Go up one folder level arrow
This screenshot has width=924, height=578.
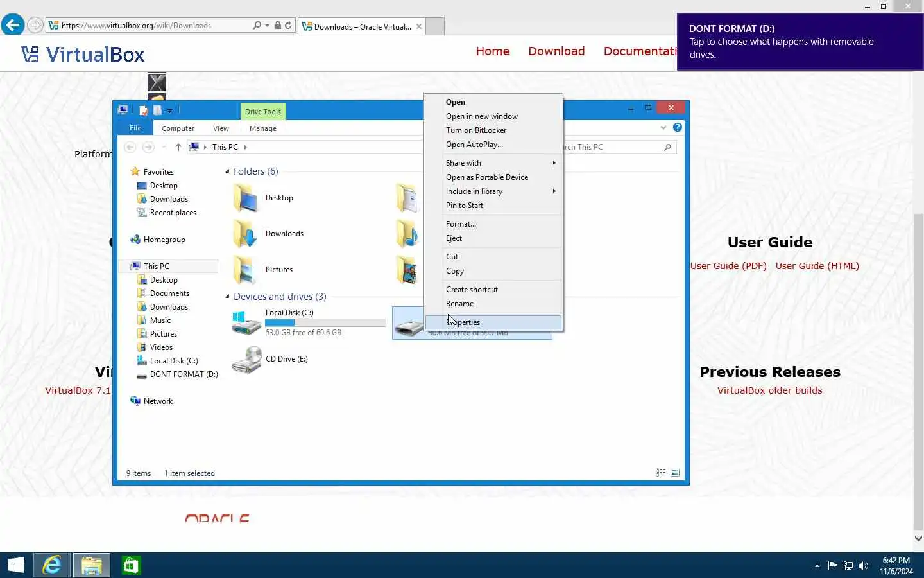click(178, 147)
